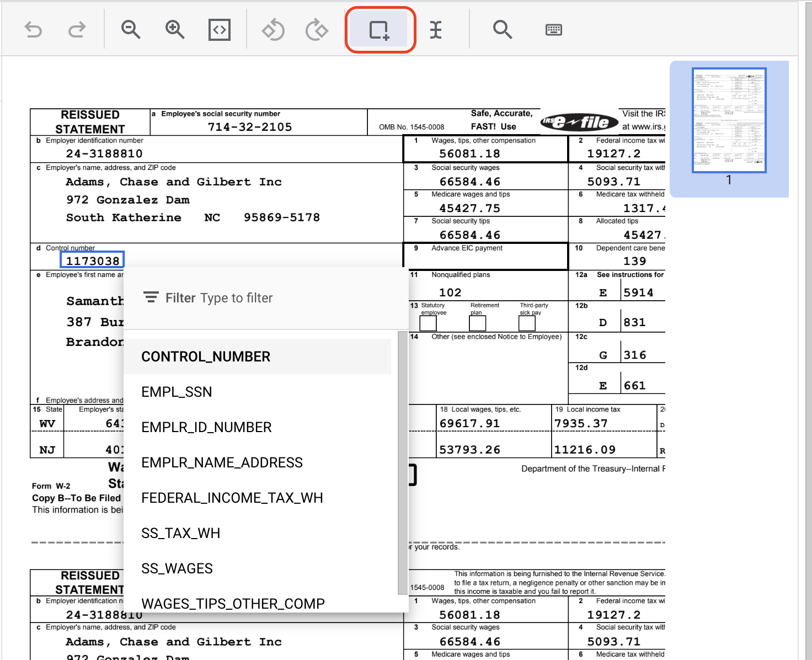Check the Statutory employee box

pyautogui.click(x=429, y=323)
